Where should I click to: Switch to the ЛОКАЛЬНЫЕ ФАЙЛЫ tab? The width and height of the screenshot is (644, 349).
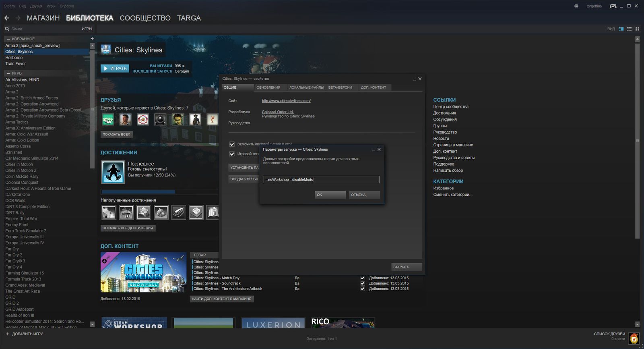(x=306, y=87)
